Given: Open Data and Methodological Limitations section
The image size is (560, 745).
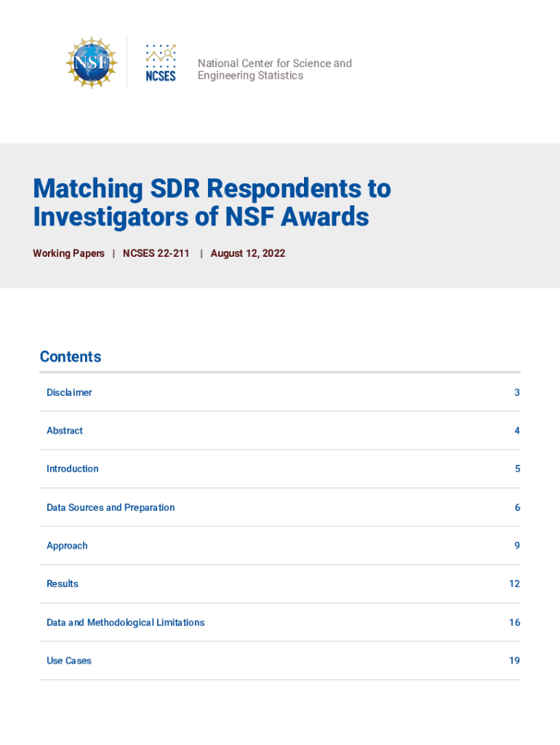Looking at the screenshot, I should pos(125,622).
